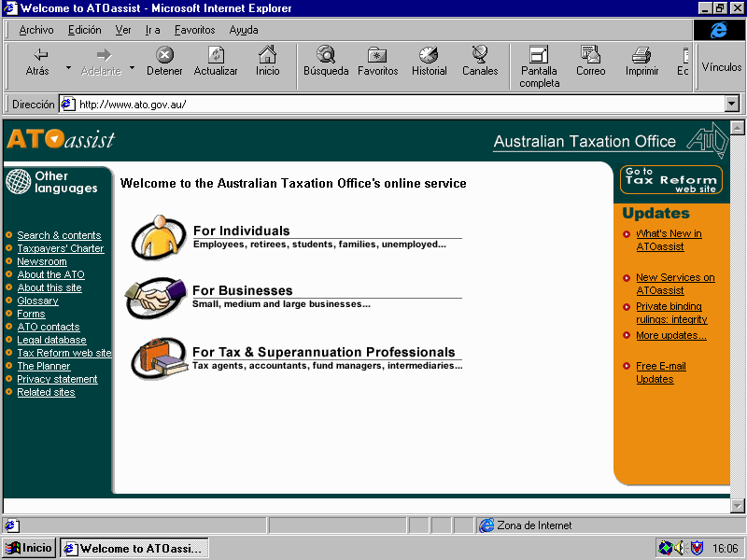View the More updates... link
The height and width of the screenshot is (560, 747).
click(671, 335)
